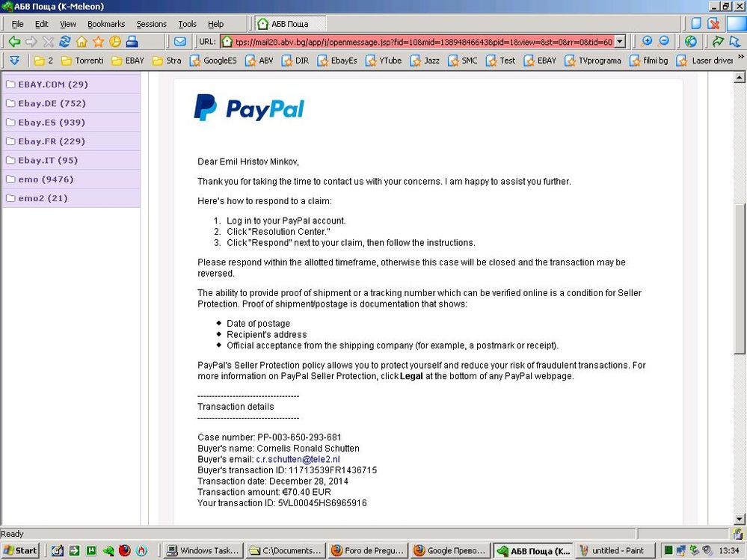Select the АБВ Поща browser tab
This screenshot has width=747, height=560.
[290, 24]
